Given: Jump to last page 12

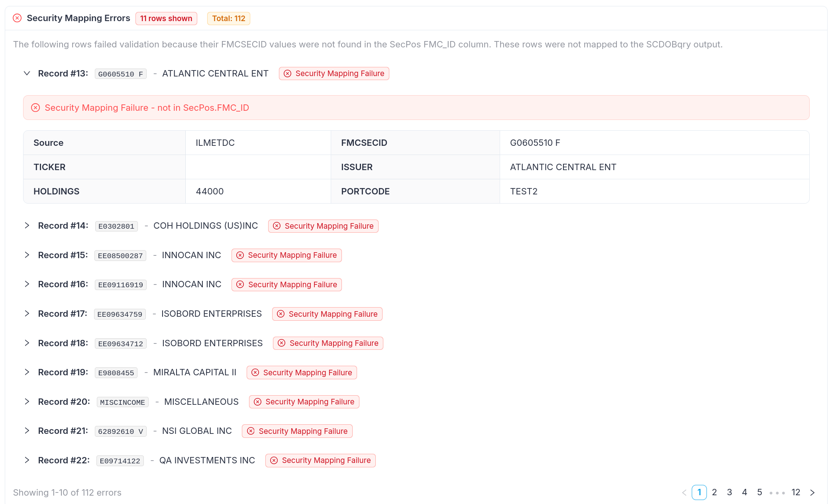Looking at the screenshot, I should click(796, 492).
